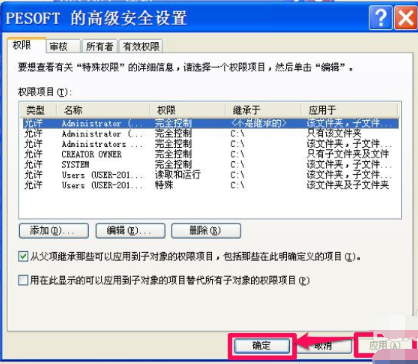418x364 pixels.
Task: Sort by the 权限 column header
Action: pyautogui.click(x=187, y=110)
